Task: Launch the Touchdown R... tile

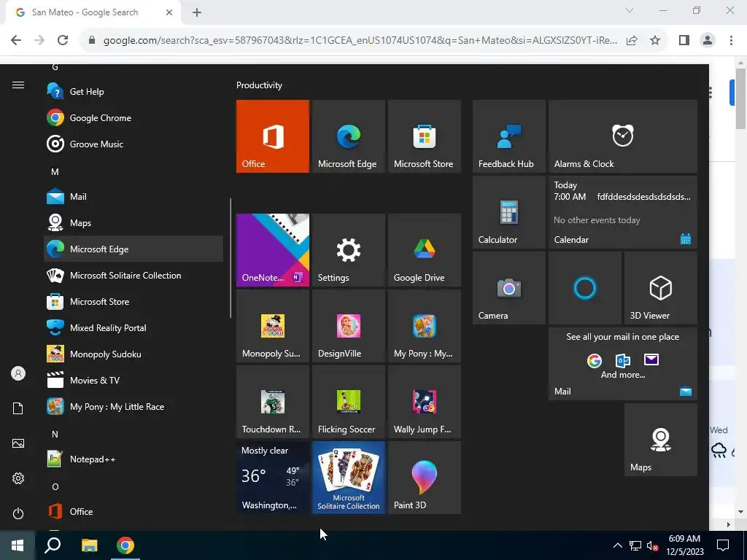Action: point(273,402)
